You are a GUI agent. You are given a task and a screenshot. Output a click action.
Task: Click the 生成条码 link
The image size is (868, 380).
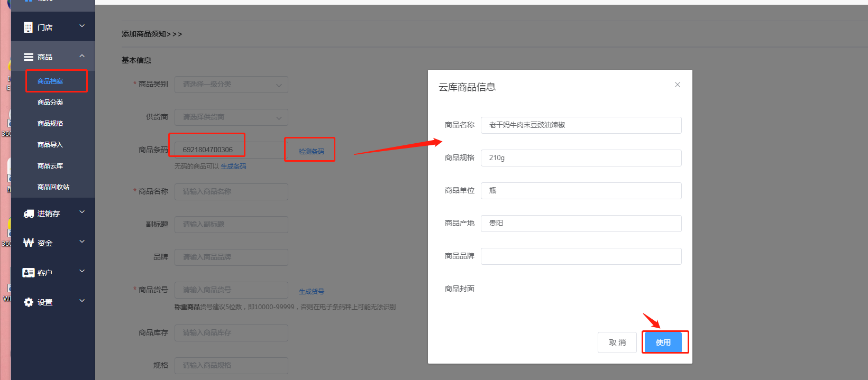(x=233, y=166)
